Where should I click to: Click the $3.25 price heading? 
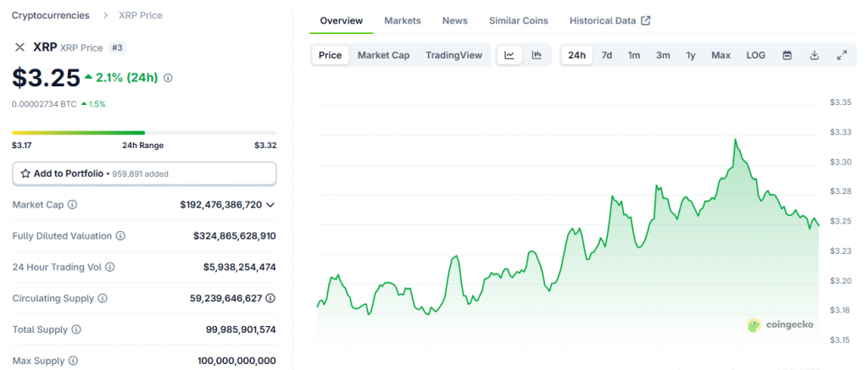(x=47, y=78)
